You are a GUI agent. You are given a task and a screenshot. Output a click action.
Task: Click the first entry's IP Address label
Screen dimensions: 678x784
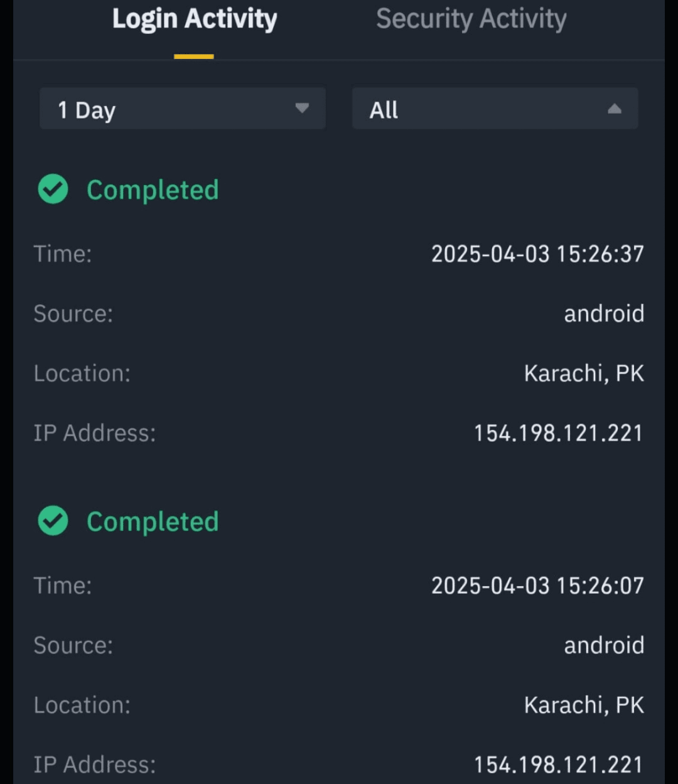[x=94, y=433]
